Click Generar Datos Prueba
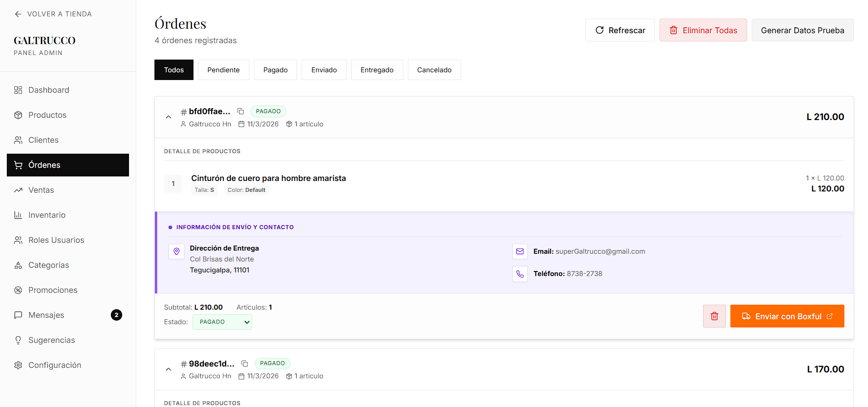Viewport: 868px width, 407px height. 802,30
